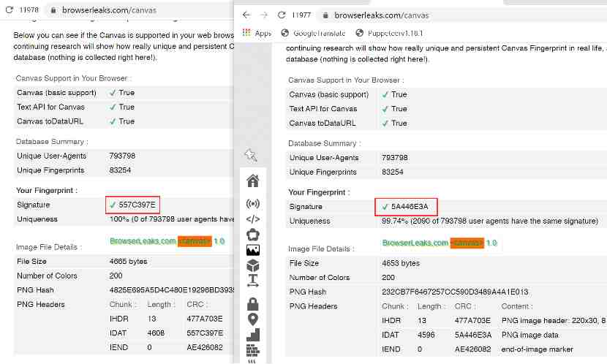Go forward in the right browser window
The image size is (607, 364).
[264, 15]
